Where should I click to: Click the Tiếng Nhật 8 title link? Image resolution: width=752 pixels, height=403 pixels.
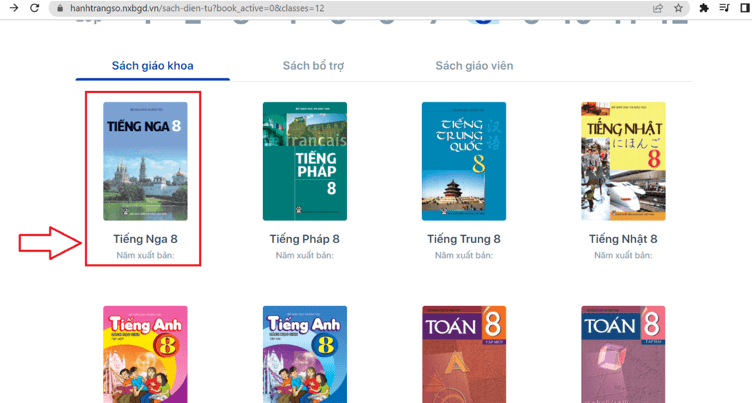click(623, 239)
